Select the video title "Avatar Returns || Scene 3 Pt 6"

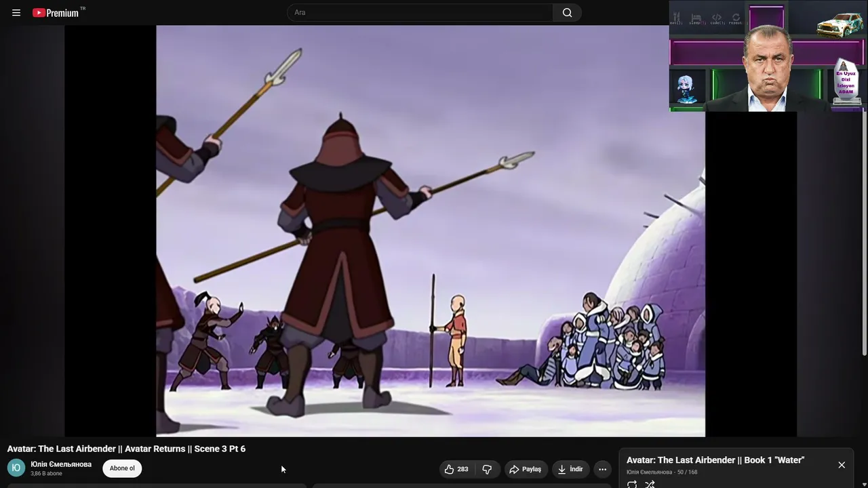[126, 449]
